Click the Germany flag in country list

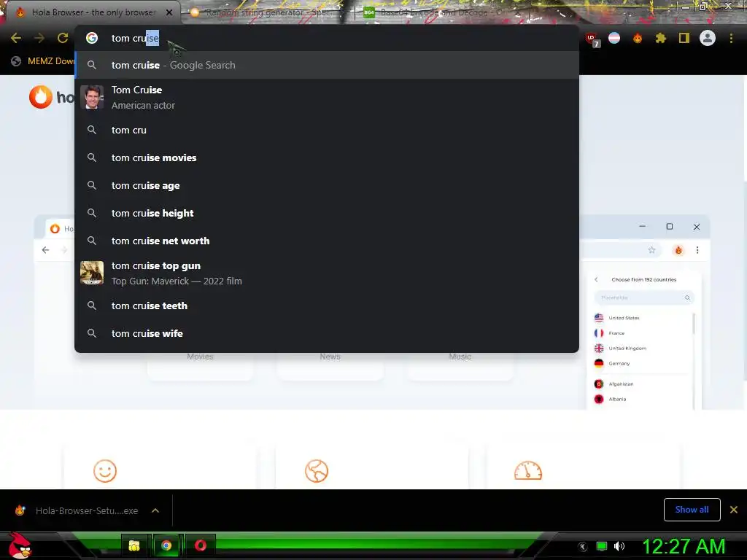pyautogui.click(x=599, y=363)
